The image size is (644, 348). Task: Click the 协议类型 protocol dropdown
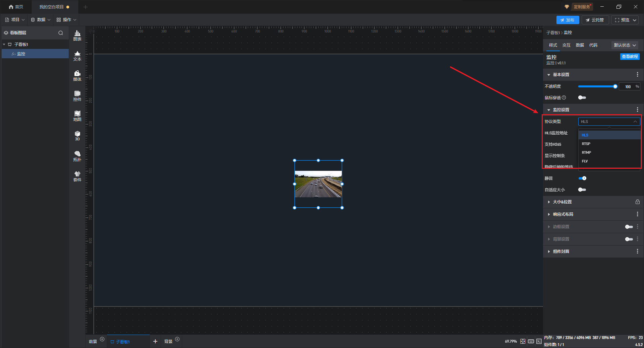tap(609, 122)
